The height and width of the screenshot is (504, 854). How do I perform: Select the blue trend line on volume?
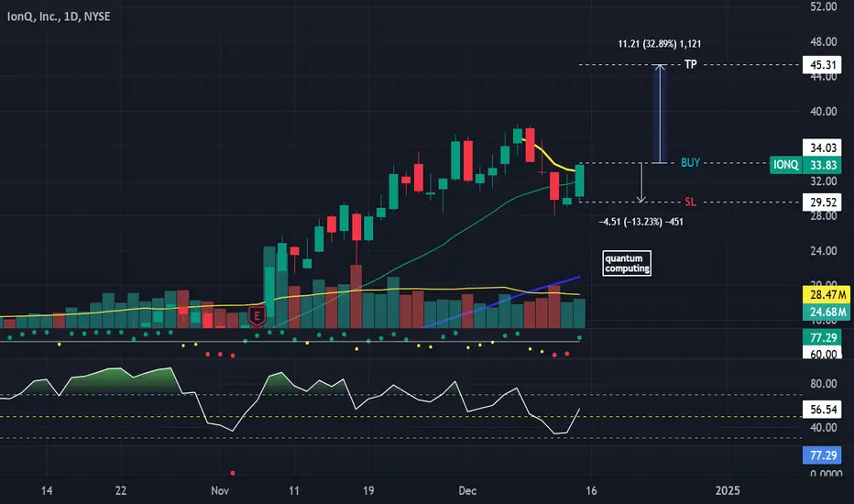[x=501, y=301]
